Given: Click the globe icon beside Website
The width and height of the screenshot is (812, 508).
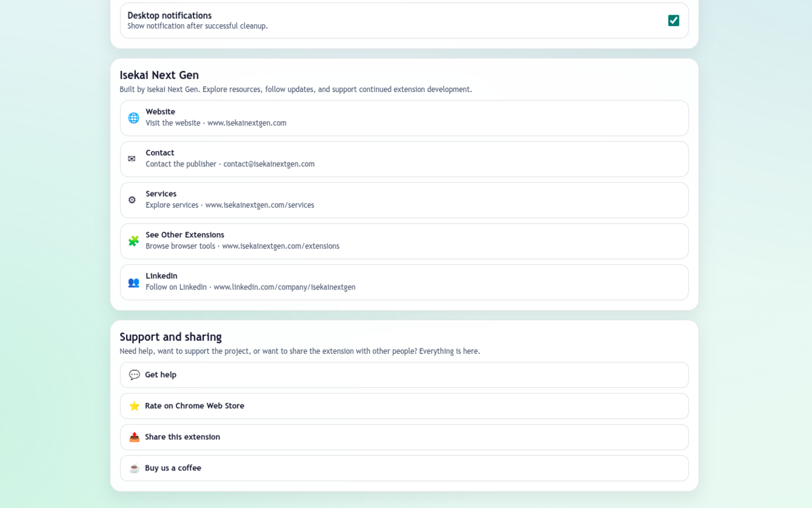Looking at the screenshot, I should pos(133,118).
